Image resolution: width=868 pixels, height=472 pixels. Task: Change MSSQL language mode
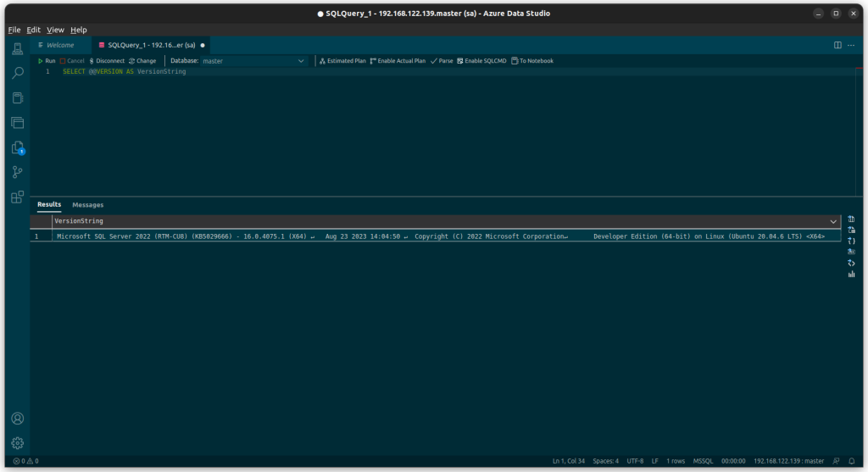click(703, 461)
